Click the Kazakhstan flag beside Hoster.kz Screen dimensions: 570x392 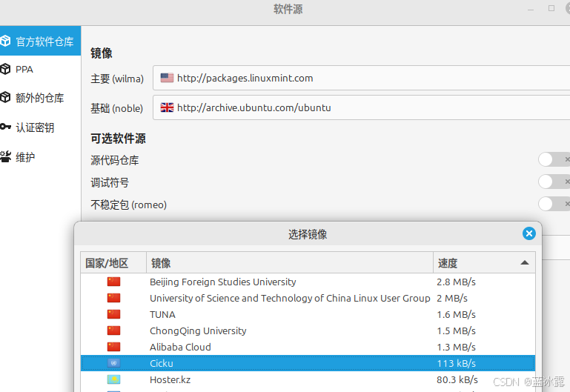(x=113, y=379)
